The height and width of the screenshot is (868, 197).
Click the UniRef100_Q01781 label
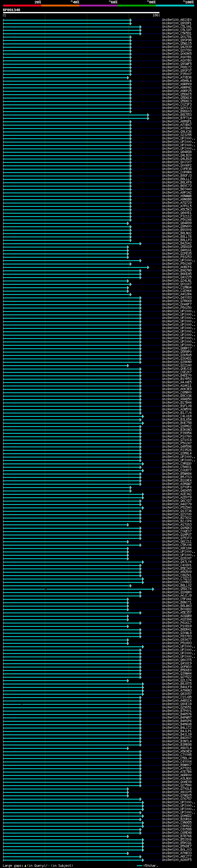coord(177,37)
